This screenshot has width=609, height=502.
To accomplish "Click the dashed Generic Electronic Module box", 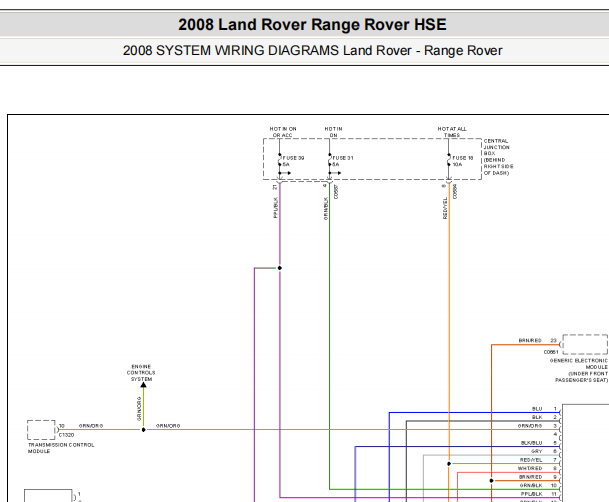I will (x=585, y=344).
